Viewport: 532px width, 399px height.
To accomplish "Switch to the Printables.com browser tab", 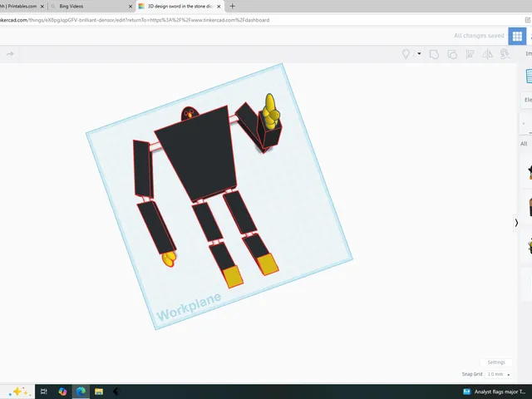I will (20, 6).
